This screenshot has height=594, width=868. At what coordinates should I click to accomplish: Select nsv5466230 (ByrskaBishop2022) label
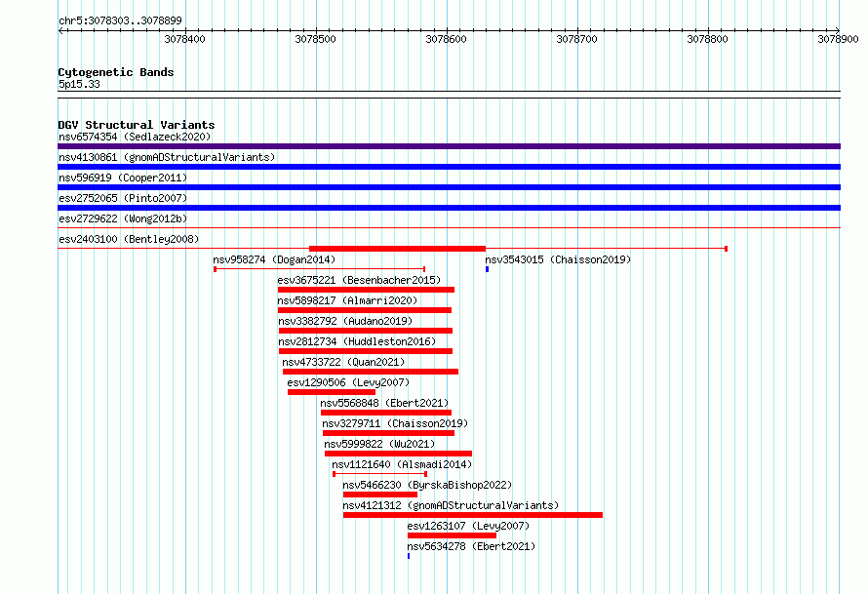pos(427,485)
